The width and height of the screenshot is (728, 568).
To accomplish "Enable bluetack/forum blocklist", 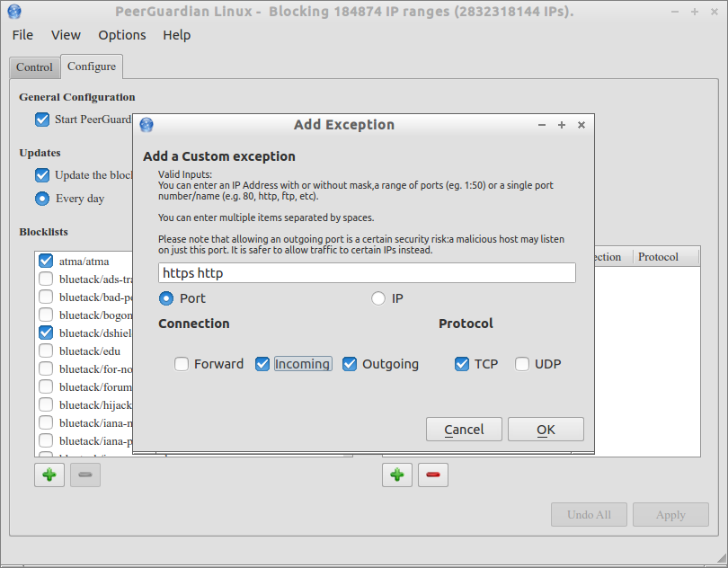I will coord(46,386).
